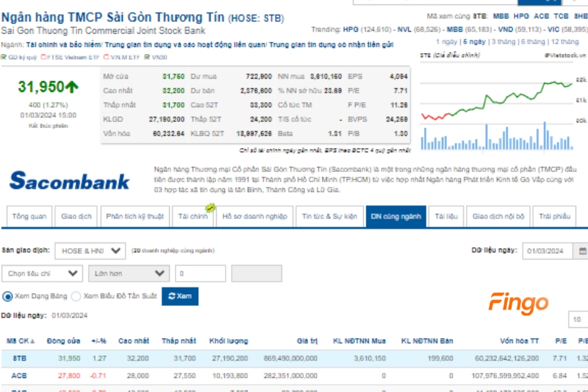
Task: Click trending VND ticker link
Action: (505, 29)
